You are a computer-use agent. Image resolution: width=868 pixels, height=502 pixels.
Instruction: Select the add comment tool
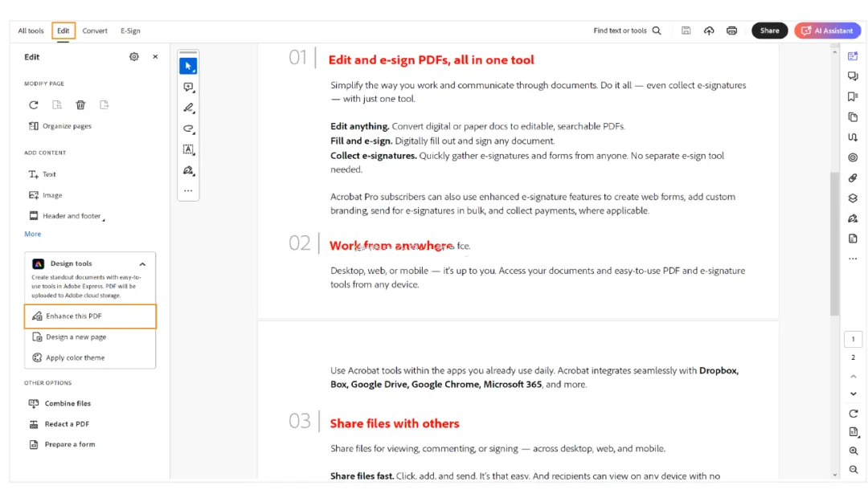click(x=188, y=87)
